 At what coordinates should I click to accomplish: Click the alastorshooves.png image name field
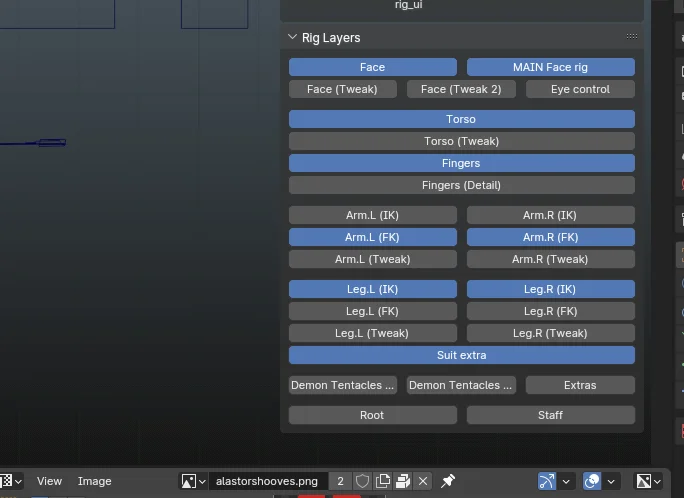click(267, 481)
